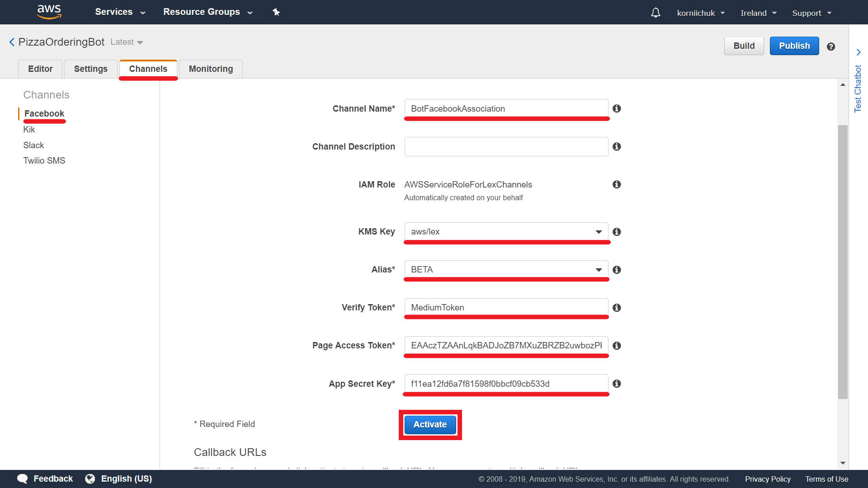This screenshot has width=868, height=488.
Task: Click the AWS logo home icon
Action: click(49, 12)
